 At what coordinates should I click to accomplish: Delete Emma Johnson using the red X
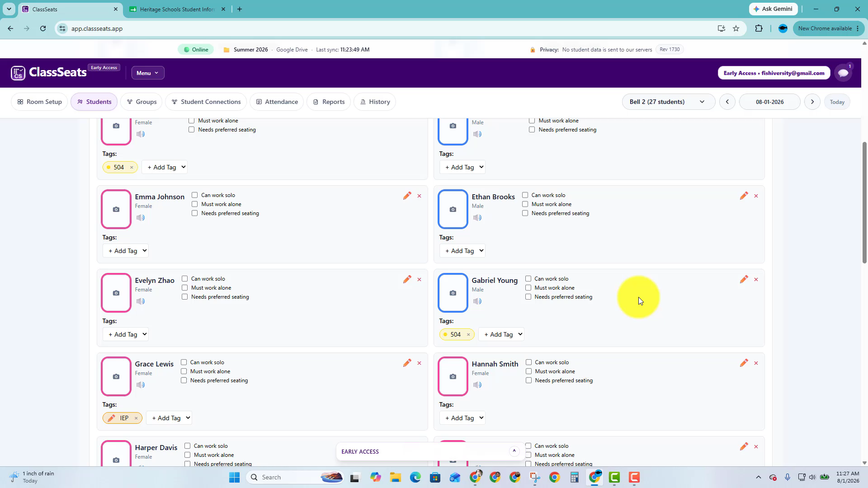pos(419,196)
